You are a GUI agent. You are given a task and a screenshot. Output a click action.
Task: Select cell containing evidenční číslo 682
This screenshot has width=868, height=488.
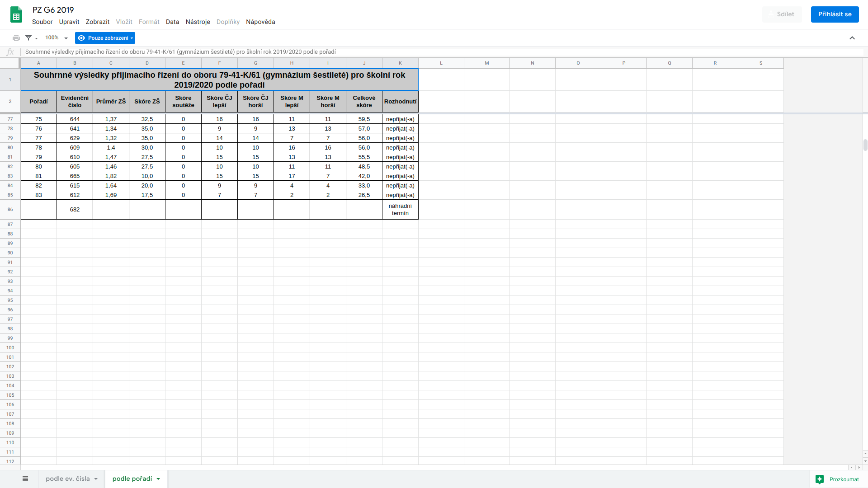pos(75,210)
